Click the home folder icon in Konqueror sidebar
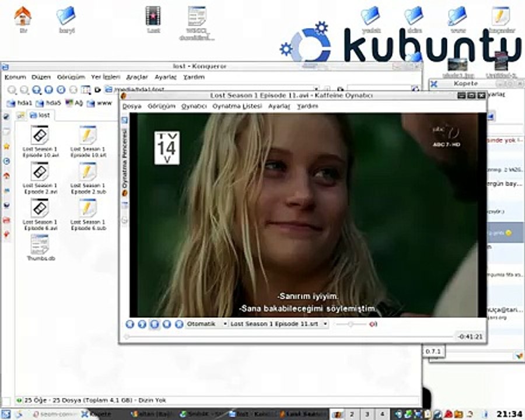This screenshot has width=525, height=420. coord(6,176)
